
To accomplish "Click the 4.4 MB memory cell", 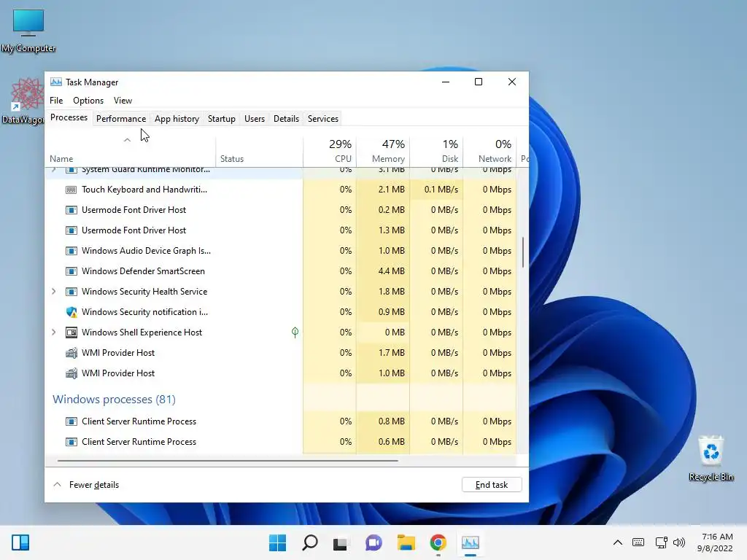I will [x=383, y=271].
